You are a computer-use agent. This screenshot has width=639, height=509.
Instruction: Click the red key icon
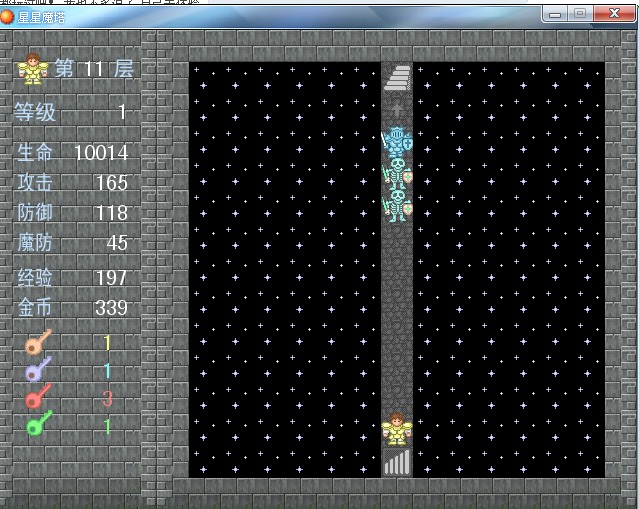pyautogui.click(x=38, y=397)
